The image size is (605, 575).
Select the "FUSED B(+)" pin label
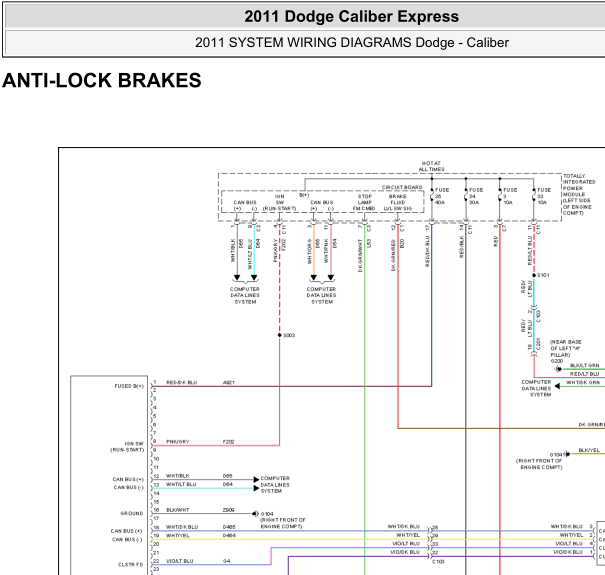coord(129,386)
